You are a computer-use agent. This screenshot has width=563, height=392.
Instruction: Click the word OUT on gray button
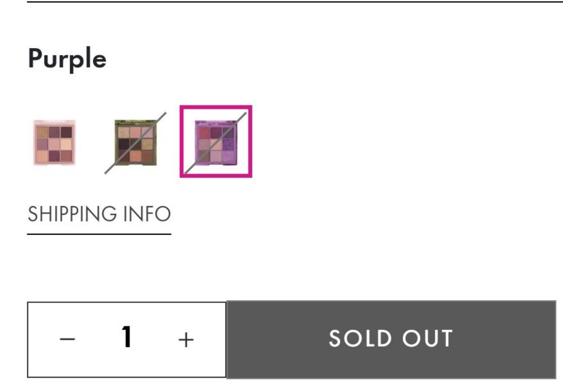427,339
